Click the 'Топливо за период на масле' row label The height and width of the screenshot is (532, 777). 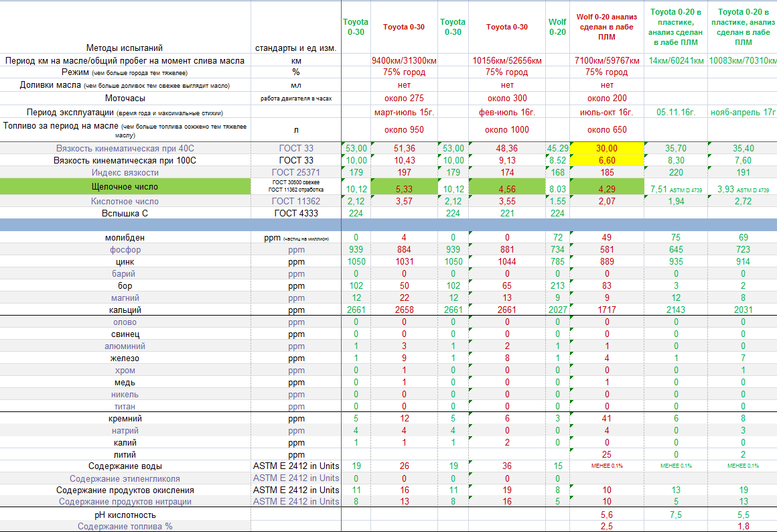(125, 130)
